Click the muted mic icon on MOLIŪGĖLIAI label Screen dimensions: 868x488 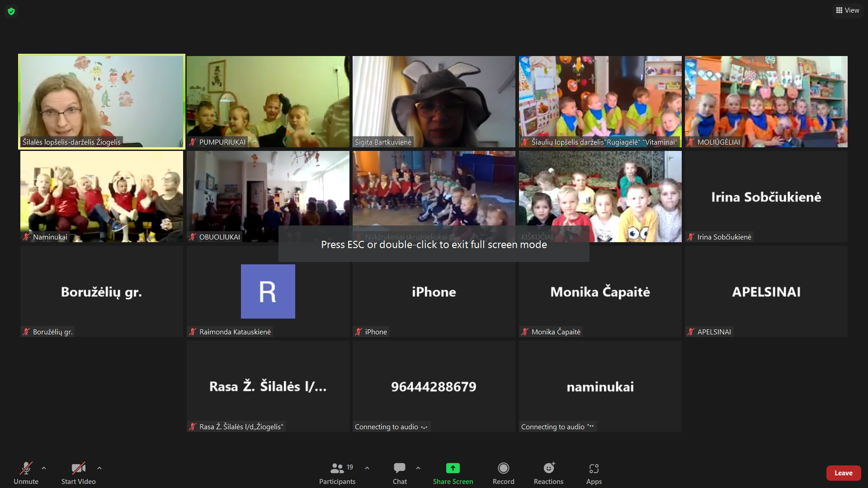pyautogui.click(x=691, y=142)
